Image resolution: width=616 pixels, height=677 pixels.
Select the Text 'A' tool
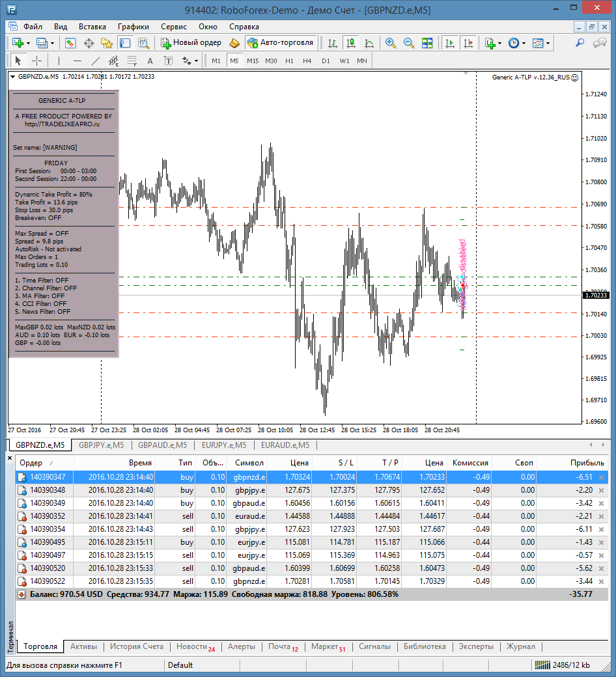[150, 61]
